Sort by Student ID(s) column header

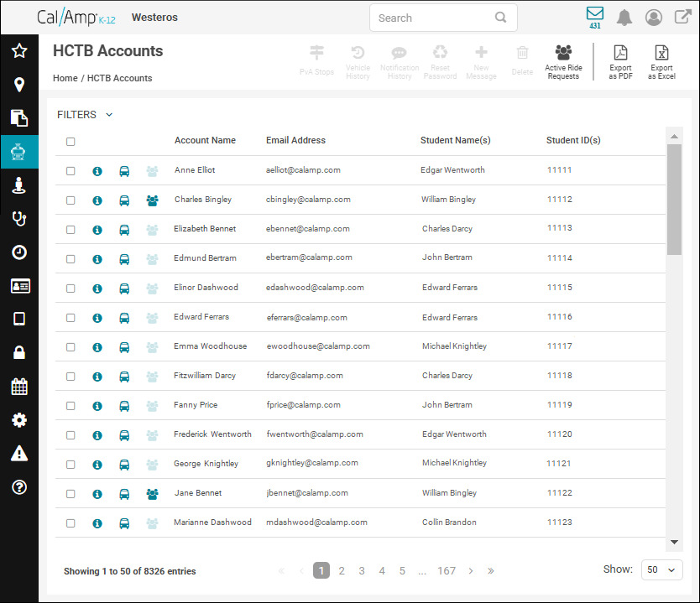coord(573,140)
